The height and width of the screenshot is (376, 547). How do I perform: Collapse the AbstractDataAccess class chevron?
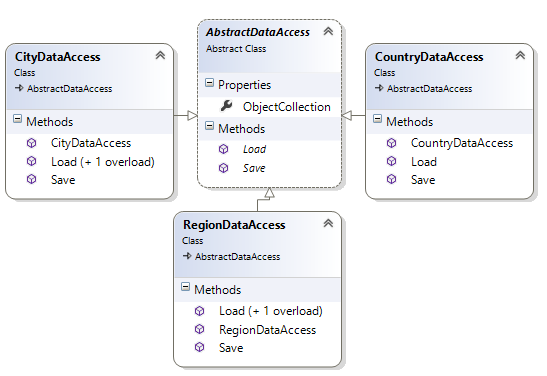click(328, 31)
